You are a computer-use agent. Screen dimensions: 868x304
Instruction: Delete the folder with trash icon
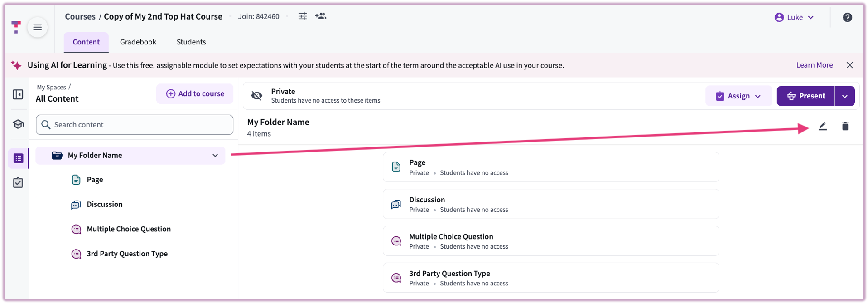coord(845,126)
